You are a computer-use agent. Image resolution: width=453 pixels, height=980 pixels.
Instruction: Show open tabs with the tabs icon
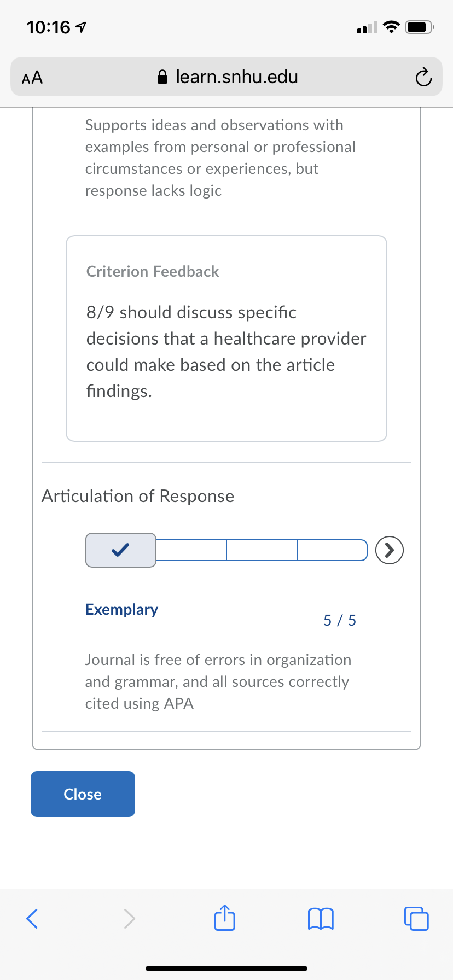click(x=416, y=918)
